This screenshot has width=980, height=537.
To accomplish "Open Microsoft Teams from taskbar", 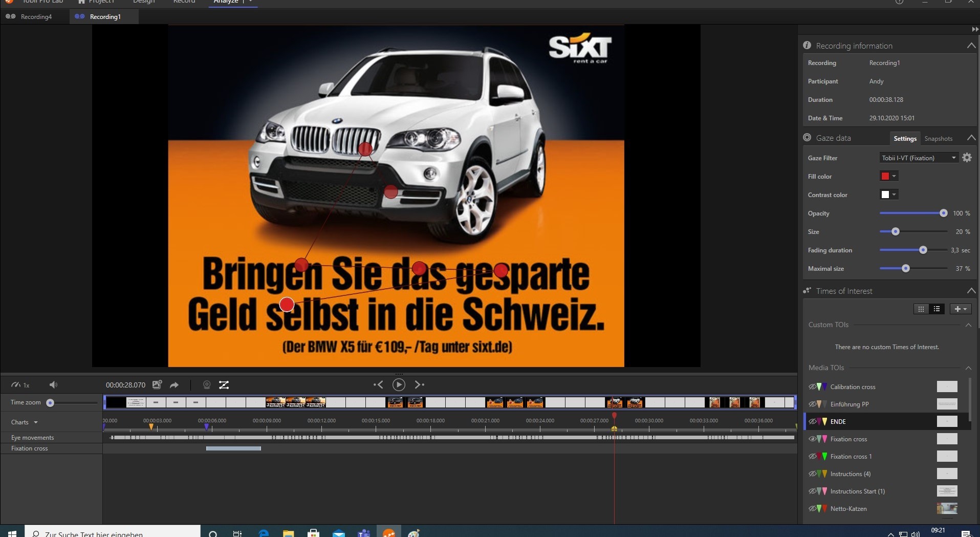I will coord(364,533).
